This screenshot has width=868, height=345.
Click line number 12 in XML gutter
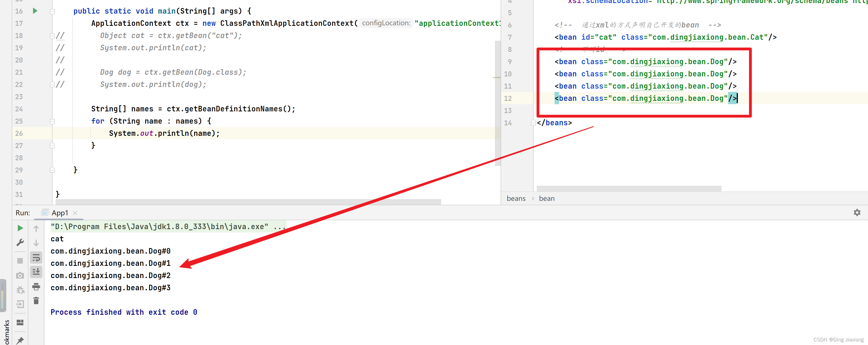tap(508, 98)
